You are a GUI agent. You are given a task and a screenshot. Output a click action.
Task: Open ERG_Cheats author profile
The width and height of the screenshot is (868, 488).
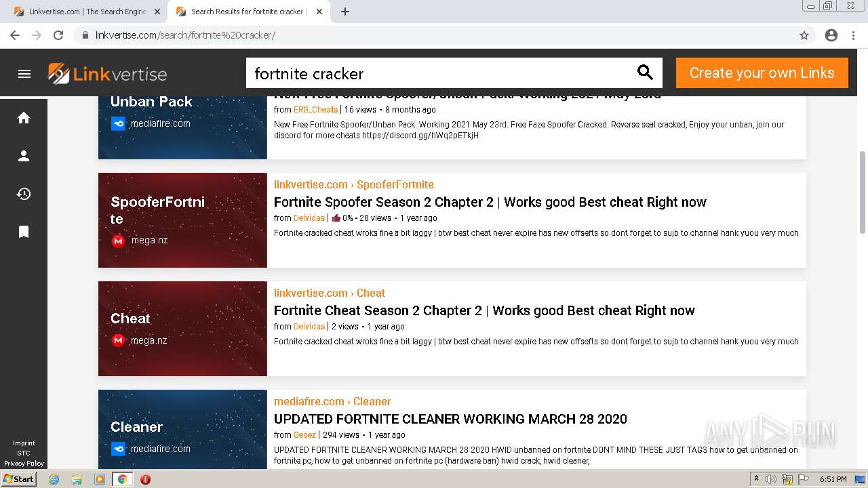(315, 110)
